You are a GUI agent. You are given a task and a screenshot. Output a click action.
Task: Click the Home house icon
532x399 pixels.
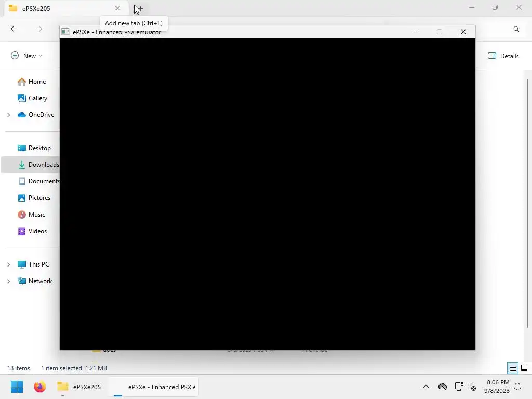[22, 82]
